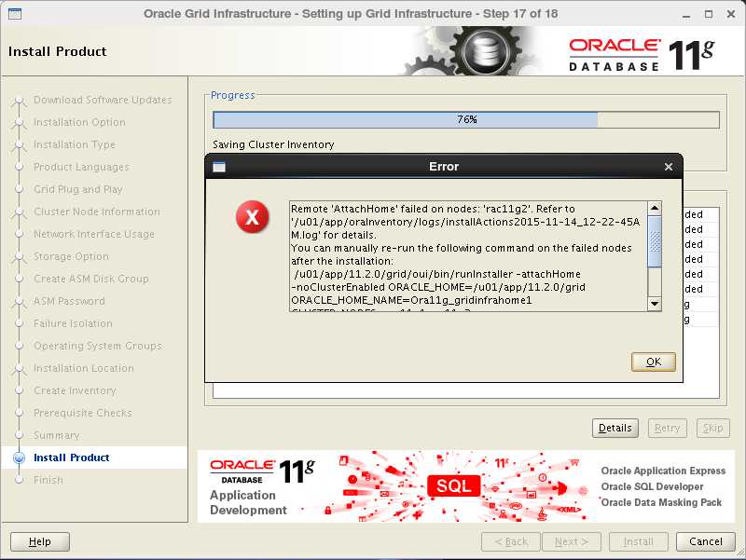Image resolution: width=746 pixels, height=560 pixels.
Task: Click the Application Development banner logo
Action: (262, 487)
